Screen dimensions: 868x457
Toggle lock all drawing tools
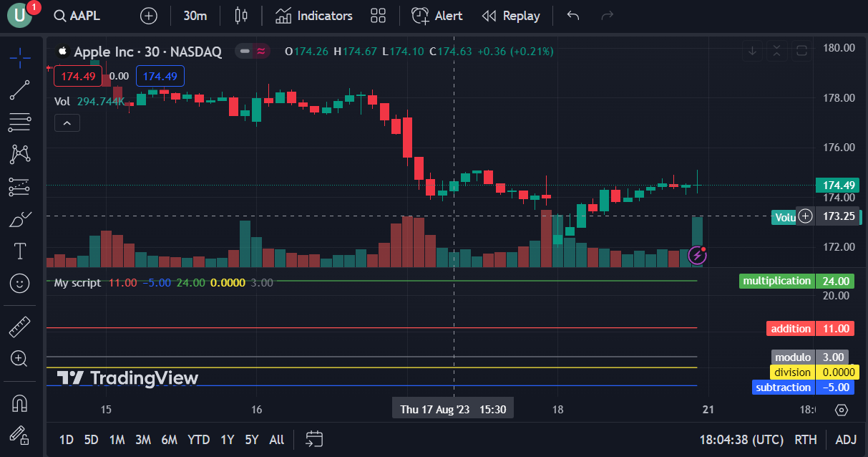coord(20,435)
